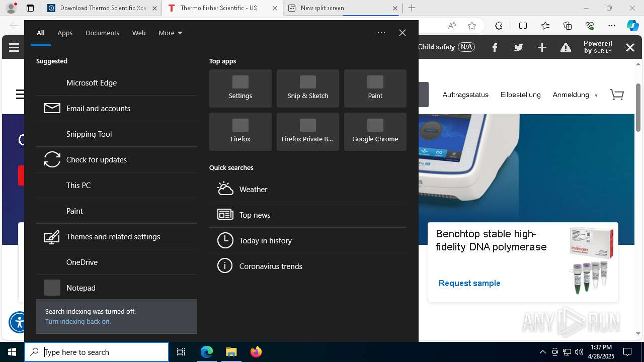Open Paint tile in Top apps

tap(375, 88)
